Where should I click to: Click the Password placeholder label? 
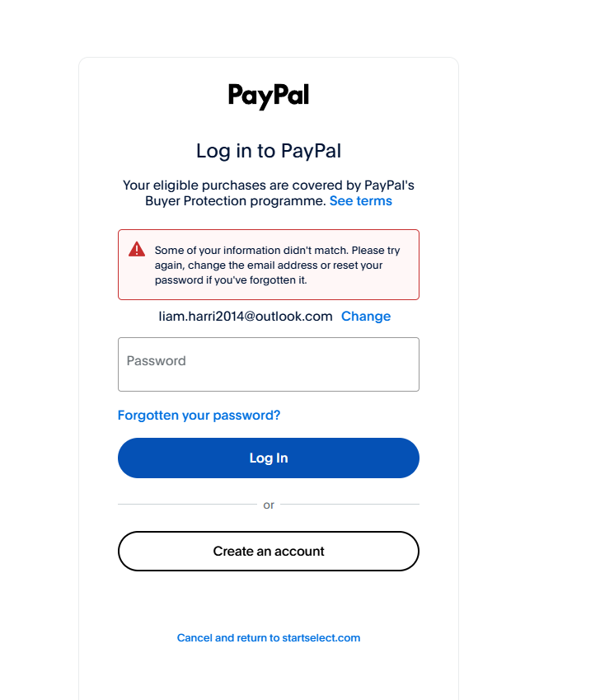156,360
